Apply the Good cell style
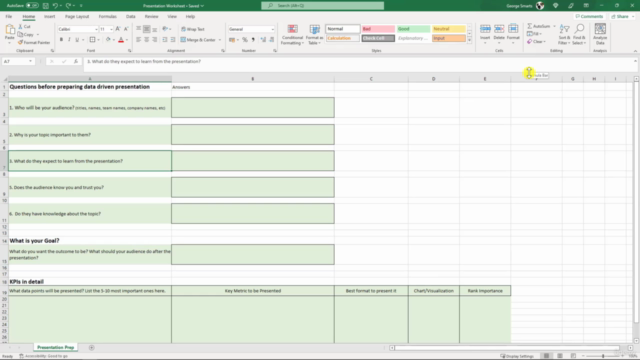The image size is (640, 360). 413,29
